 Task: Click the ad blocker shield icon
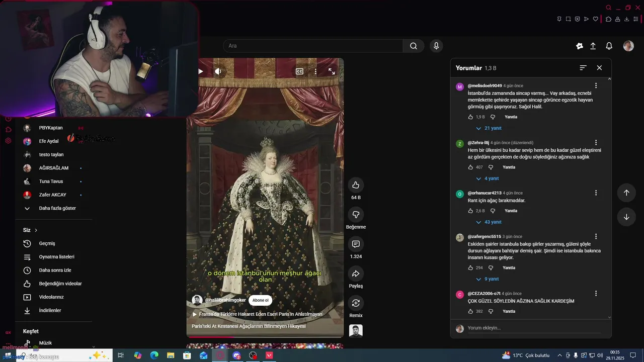point(577,19)
